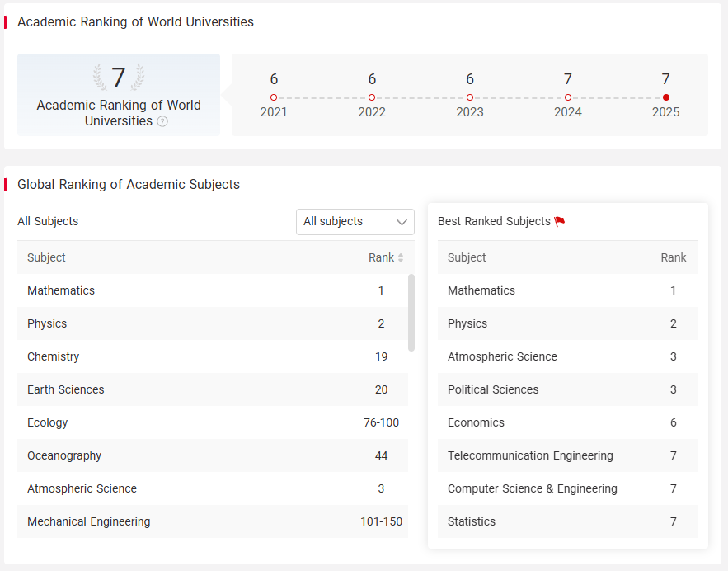Click the red flag Best Ranked icon
728x571 pixels.
(x=560, y=222)
